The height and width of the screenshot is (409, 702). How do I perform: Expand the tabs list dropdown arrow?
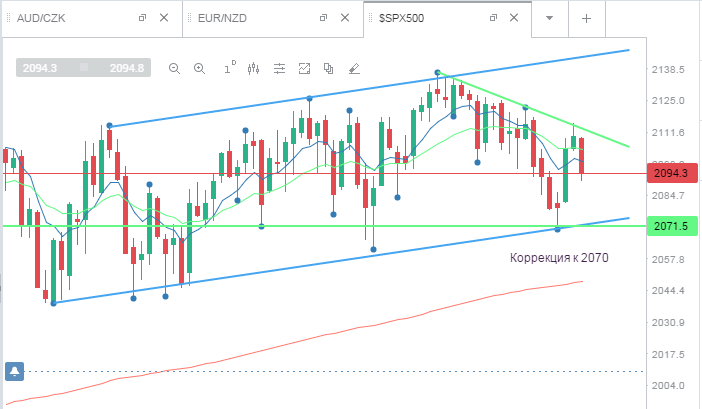550,18
